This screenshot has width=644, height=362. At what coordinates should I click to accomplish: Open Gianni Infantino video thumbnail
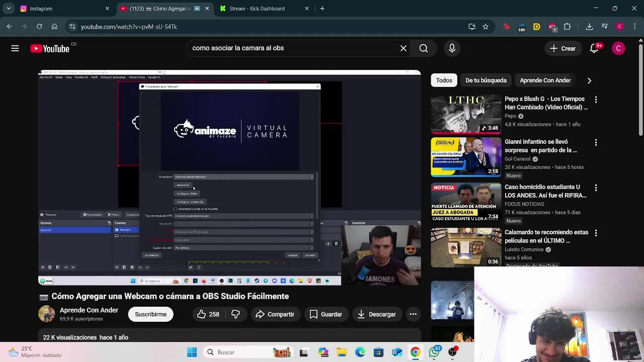[466, 157]
